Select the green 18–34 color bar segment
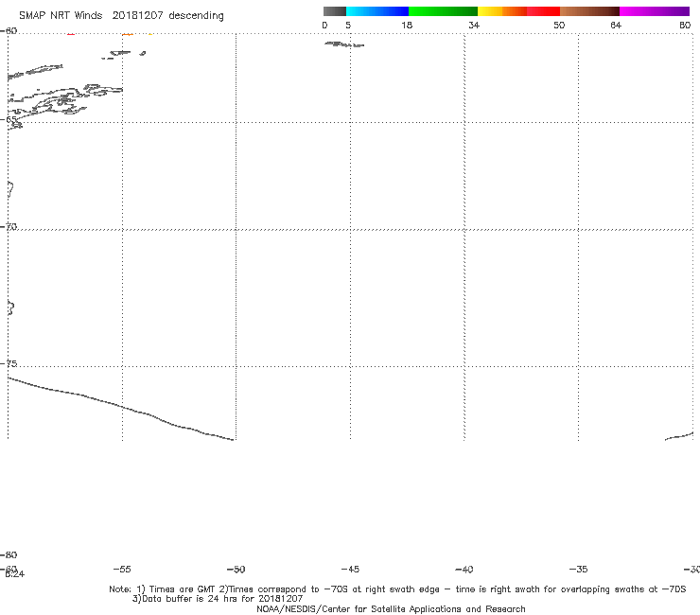Viewport: 700px width, 615px height. tap(443, 11)
